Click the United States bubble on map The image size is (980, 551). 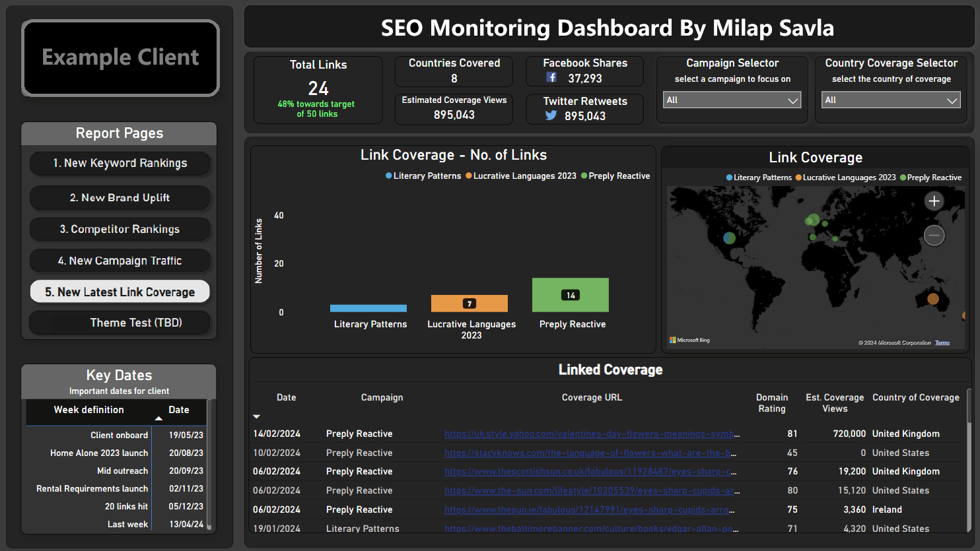tap(729, 238)
